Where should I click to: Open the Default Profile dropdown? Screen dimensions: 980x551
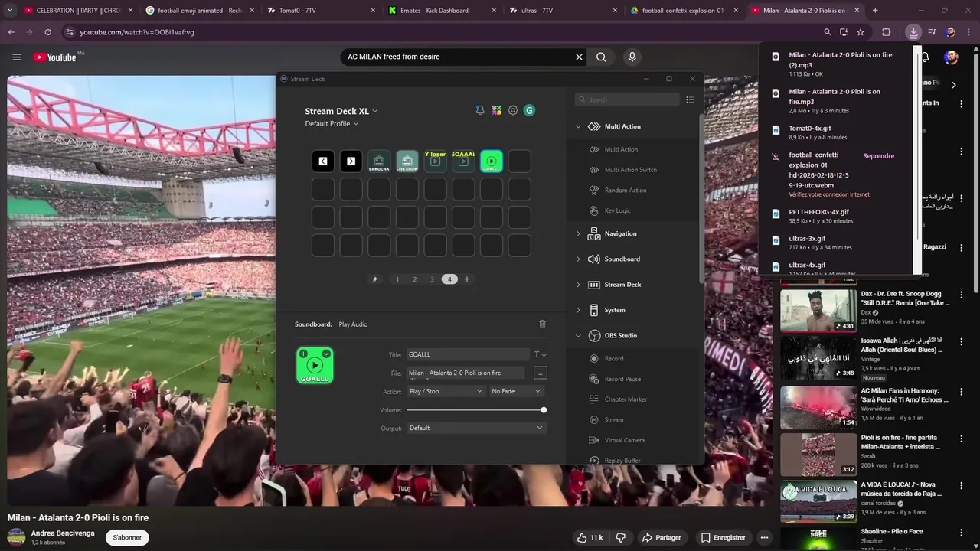point(332,124)
